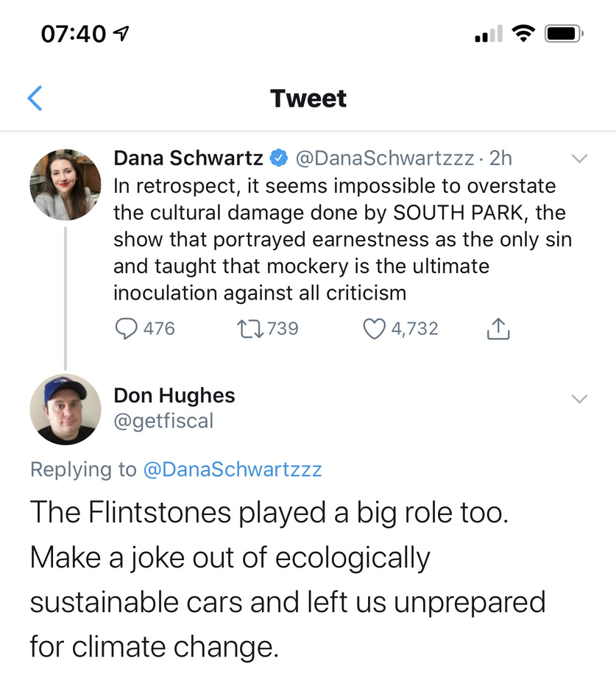
Task: Tap the Tweet header title
Action: click(308, 98)
